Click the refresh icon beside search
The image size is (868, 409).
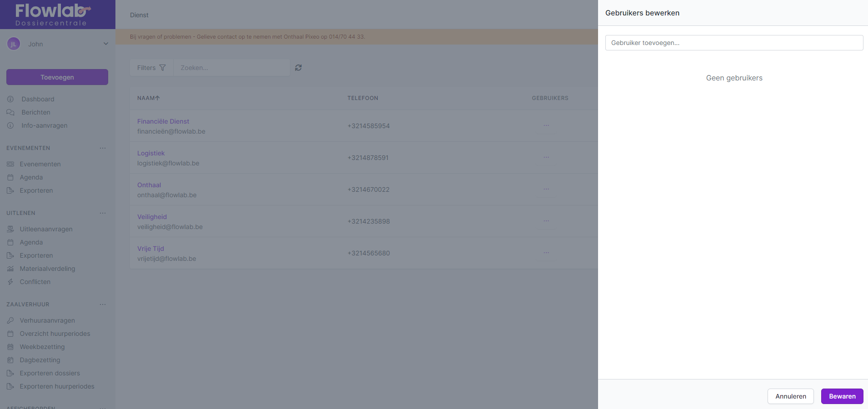(298, 68)
